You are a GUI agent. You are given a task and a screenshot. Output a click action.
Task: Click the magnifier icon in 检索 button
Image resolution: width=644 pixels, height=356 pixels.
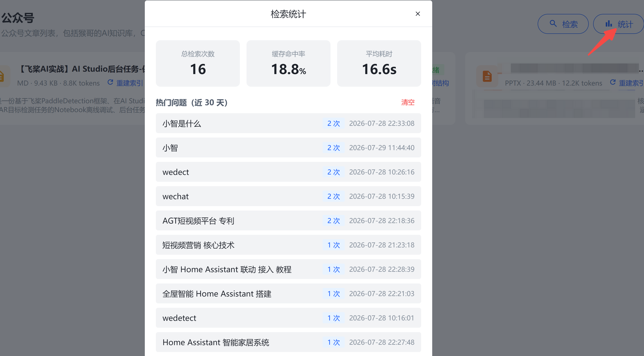click(553, 24)
